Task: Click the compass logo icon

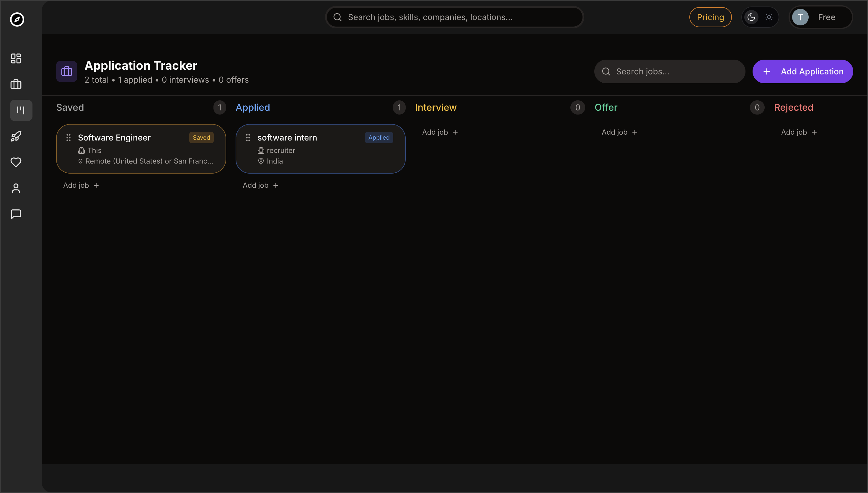Action: (17, 19)
